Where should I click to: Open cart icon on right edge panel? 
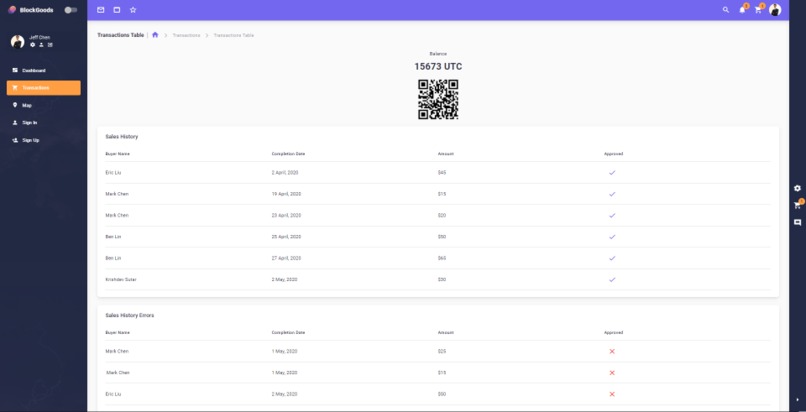tap(797, 205)
